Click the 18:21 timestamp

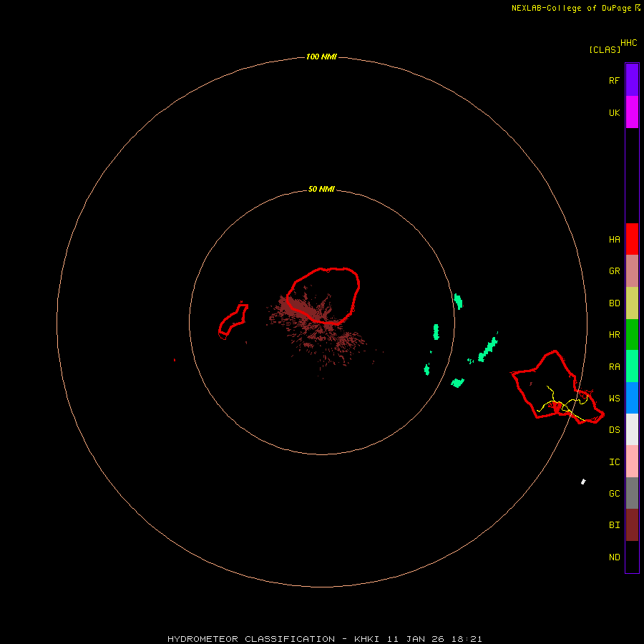[x=466, y=639]
